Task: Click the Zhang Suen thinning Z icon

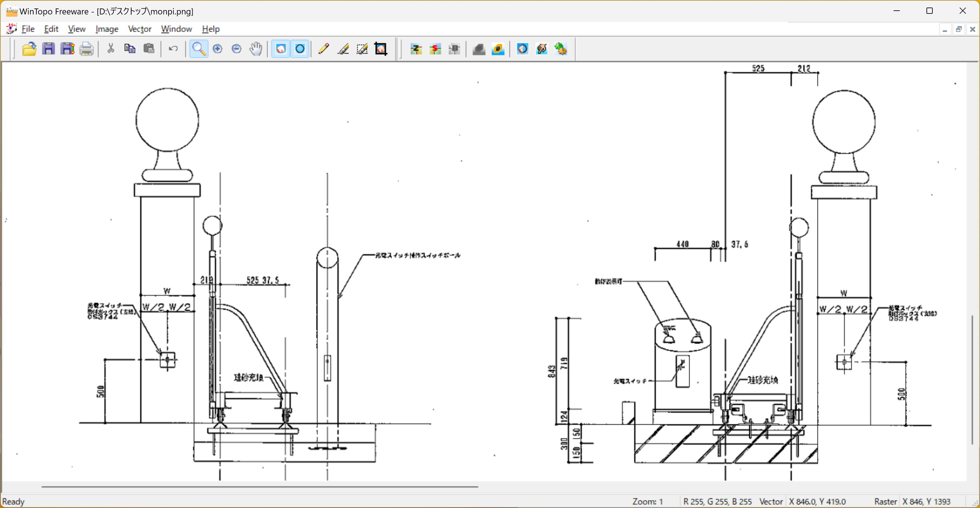Action: (416, 49)
